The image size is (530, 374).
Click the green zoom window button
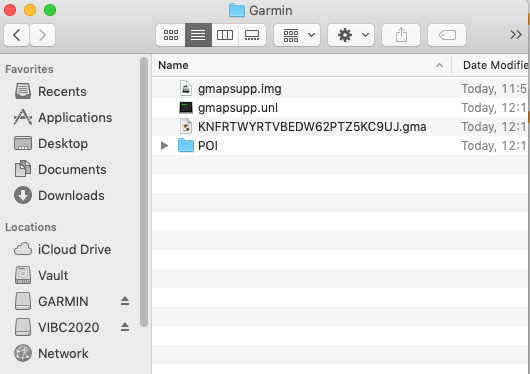point(50,10)
